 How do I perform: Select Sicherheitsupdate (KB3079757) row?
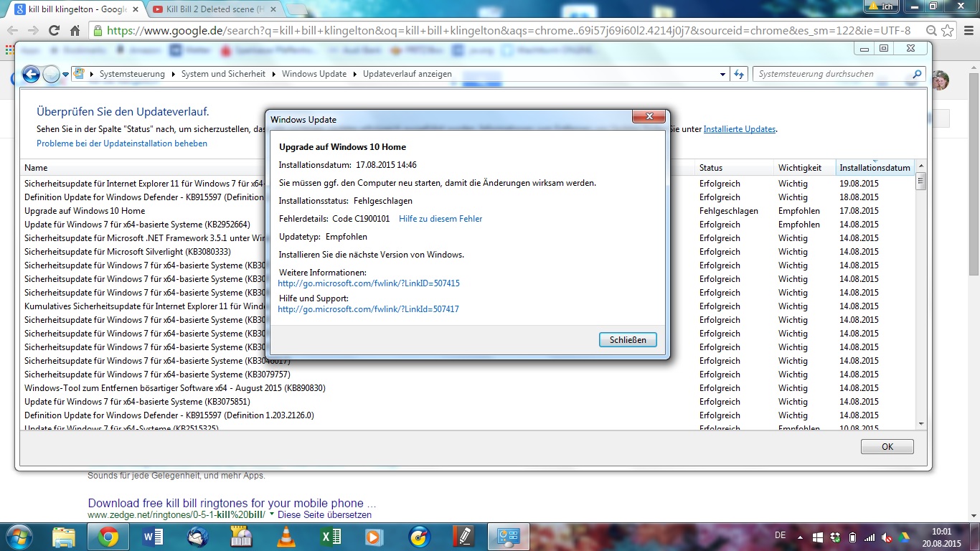tap(466, 375)
